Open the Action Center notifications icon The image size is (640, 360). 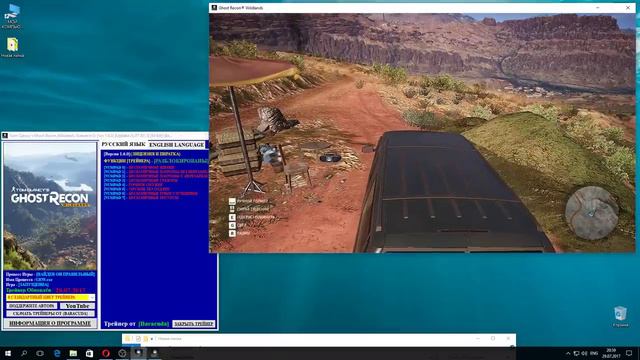[x=629, y=353]
